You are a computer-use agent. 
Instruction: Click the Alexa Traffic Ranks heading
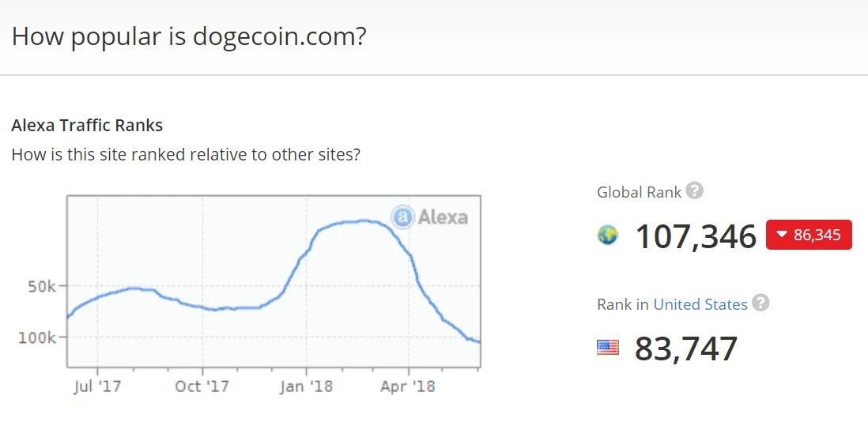pos(87,126)
